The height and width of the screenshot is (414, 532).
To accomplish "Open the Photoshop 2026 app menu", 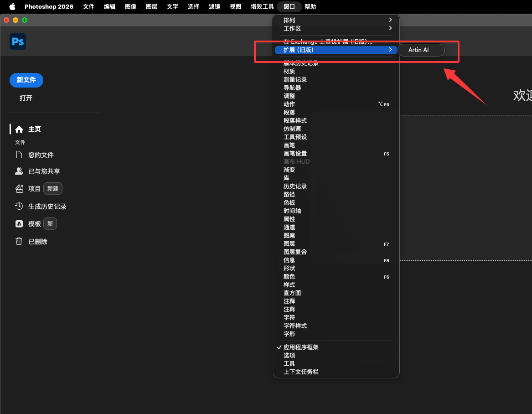I will [49, 6].
